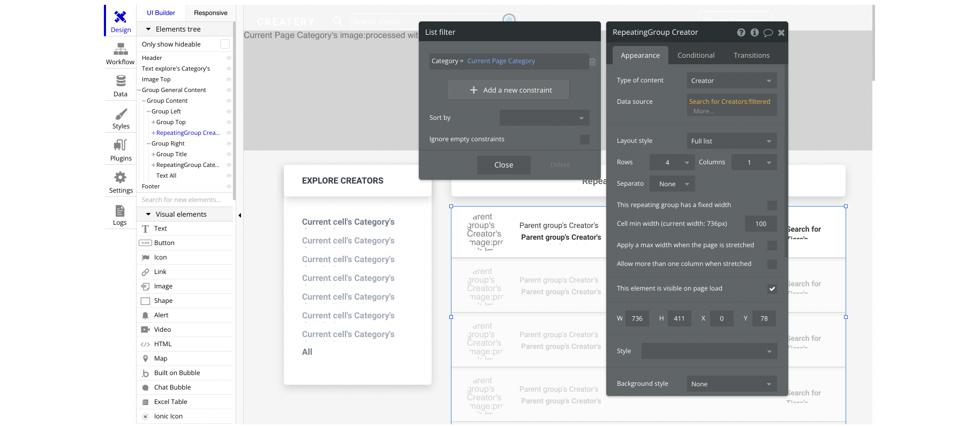The width and height of the screenshot is (980, 427).
Task: Open the Plugins icon
Action: (120, 145)
